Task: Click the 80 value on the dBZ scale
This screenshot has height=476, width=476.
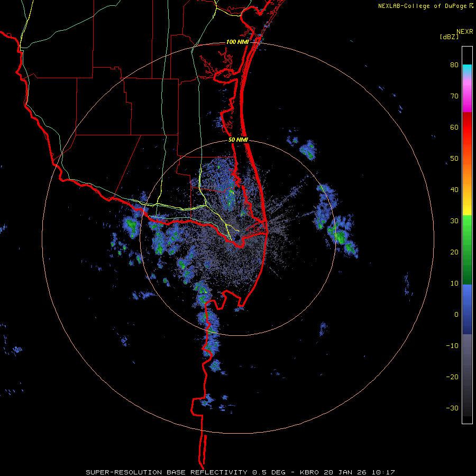Action: (x=454, y=65)
